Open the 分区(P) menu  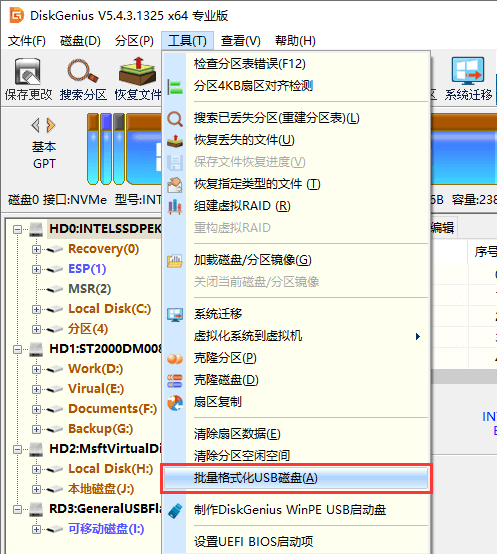click(134, 41)
